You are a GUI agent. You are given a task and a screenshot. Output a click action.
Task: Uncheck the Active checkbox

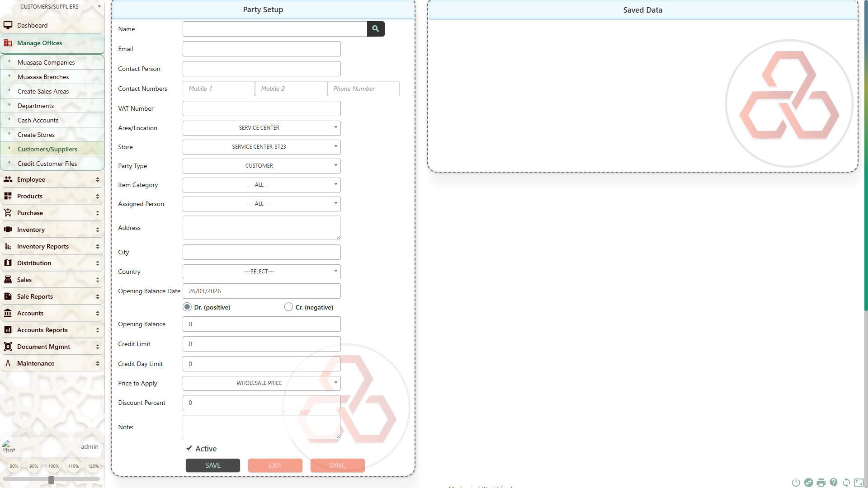[x=189, y=448]
